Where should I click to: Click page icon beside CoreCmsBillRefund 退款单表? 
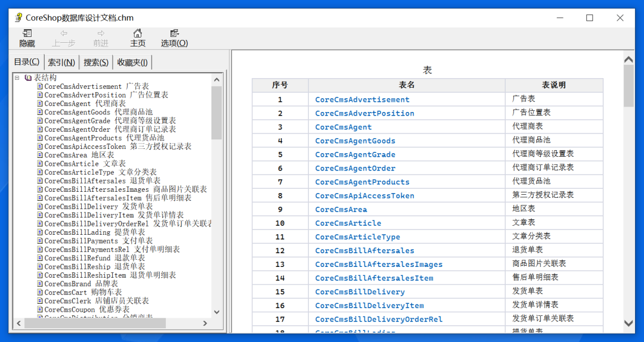pyautogui.click(x=41, y=258)
